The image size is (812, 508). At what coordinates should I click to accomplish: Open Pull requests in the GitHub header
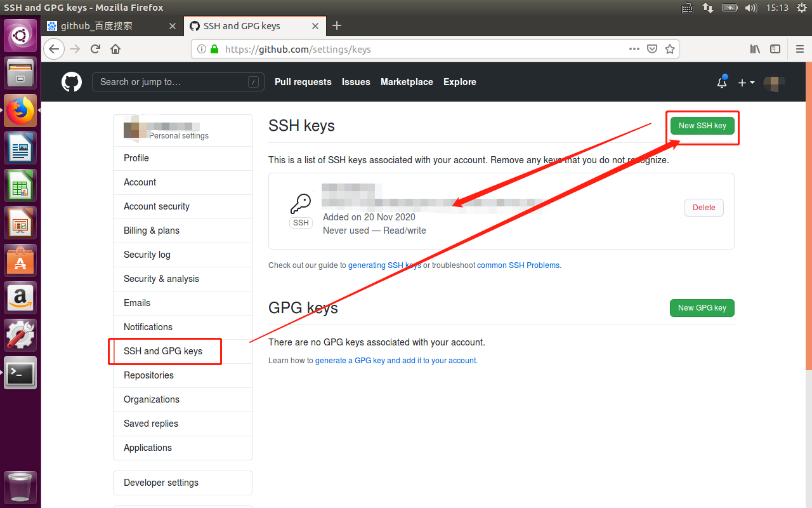pos(303,82)
